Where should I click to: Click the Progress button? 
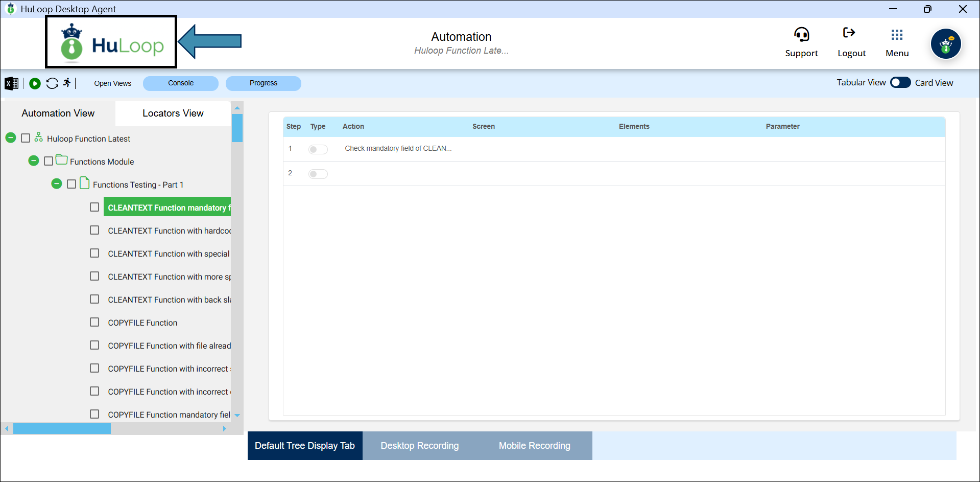pyautogui.click(x=264, y=83)
